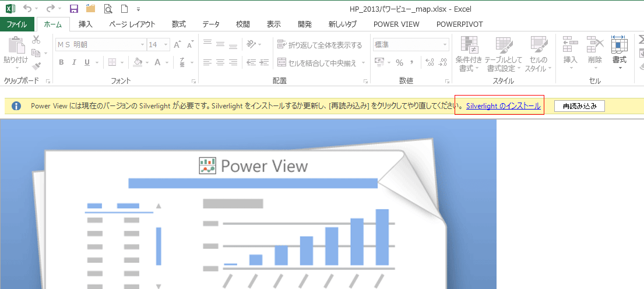
Task: Switch to the POWERPIVOT tab
Action: click(460, 24)
